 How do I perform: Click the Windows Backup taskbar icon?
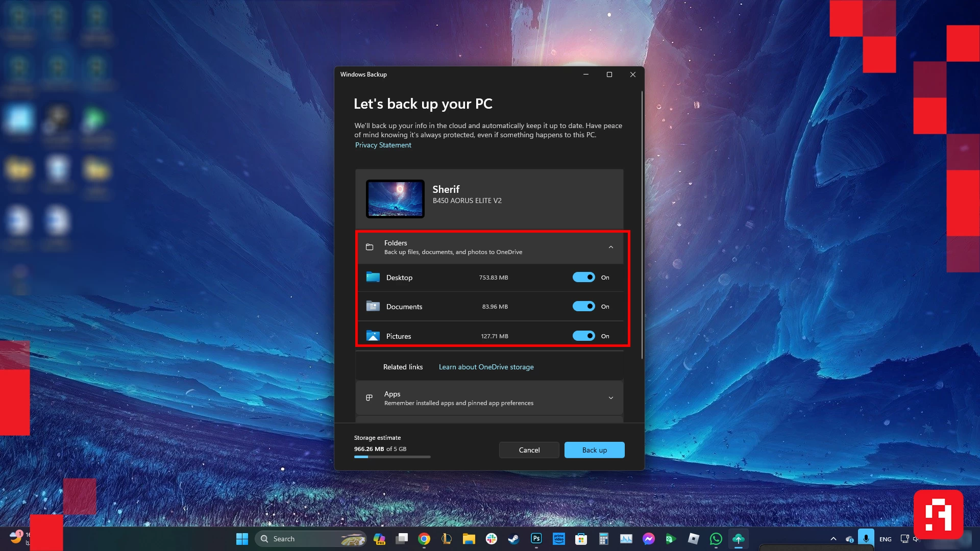click(738, 539)
